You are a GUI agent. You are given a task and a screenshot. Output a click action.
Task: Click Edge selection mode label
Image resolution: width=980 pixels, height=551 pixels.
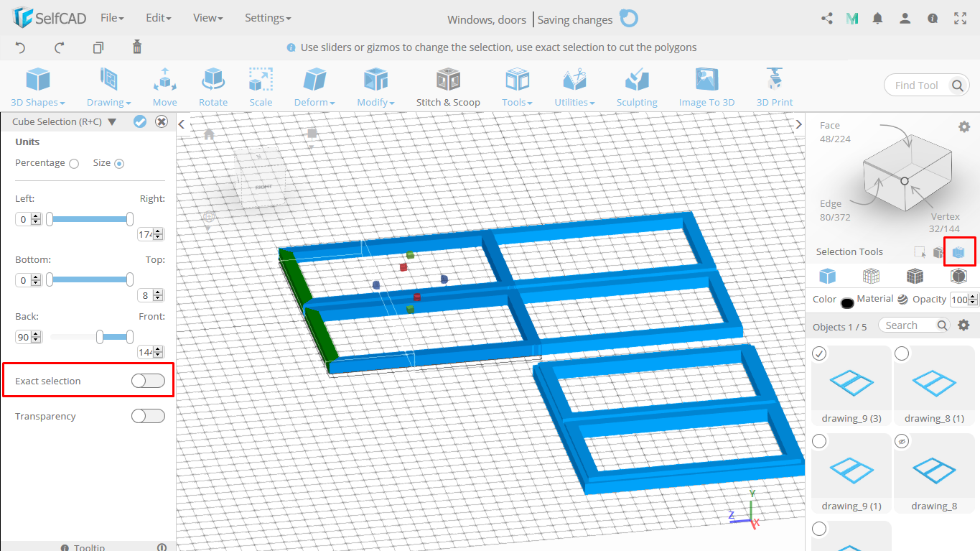tap(831, 204)
